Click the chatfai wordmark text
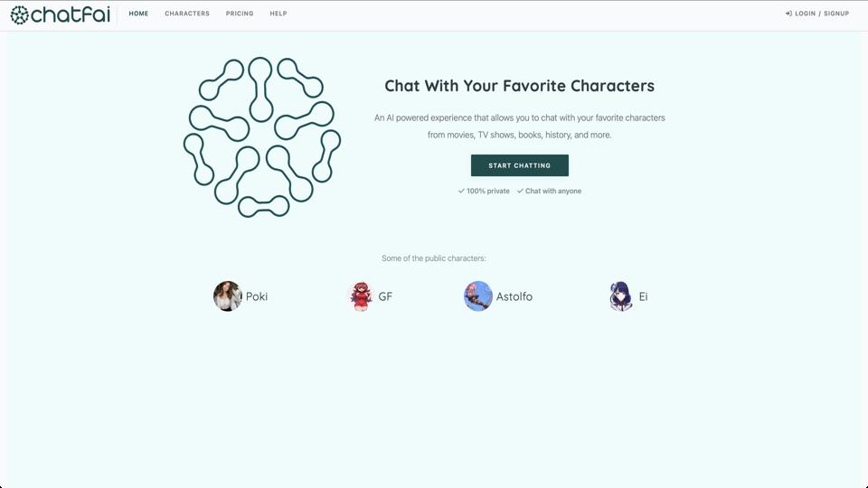The height and width of the screenshot is (488, 868). click(70, 14)
